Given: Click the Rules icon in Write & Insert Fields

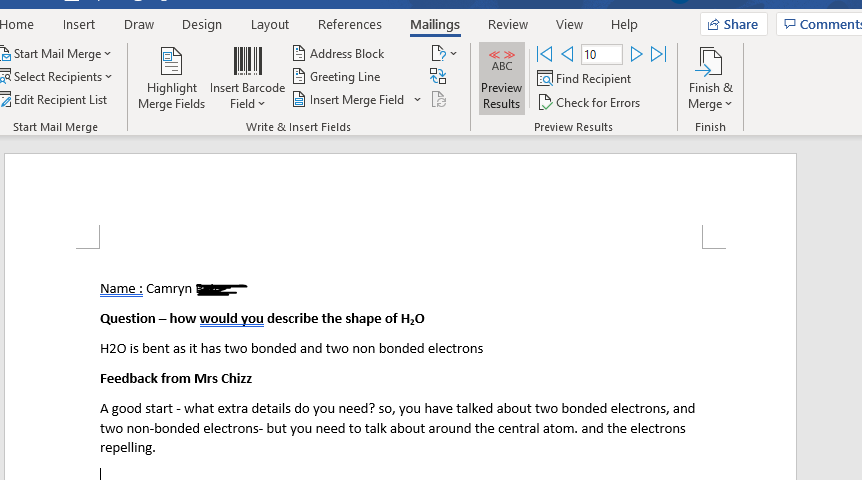Looking at the screenshot, I should [x=442, y=54].
